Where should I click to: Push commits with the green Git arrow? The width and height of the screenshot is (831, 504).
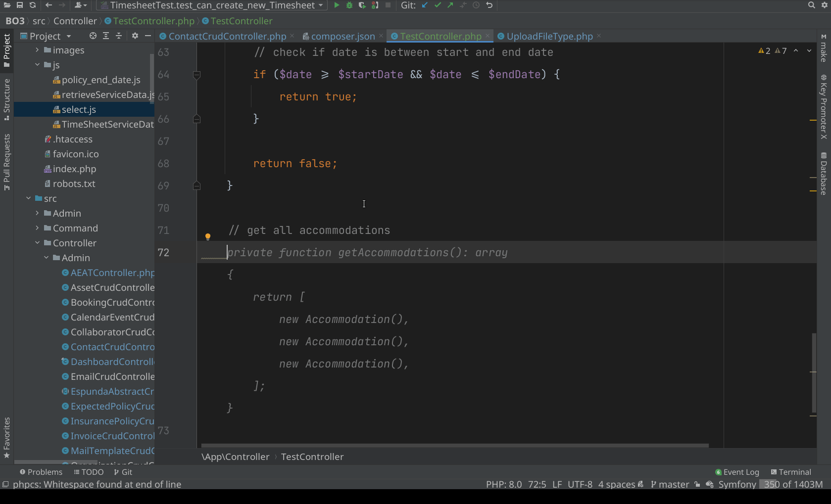450,5
